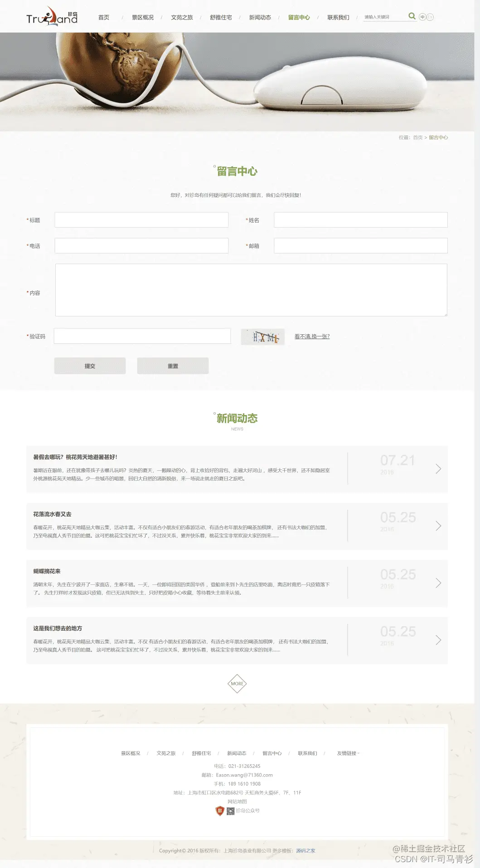Open 联系我们 in the top navigation

[338, 17]
